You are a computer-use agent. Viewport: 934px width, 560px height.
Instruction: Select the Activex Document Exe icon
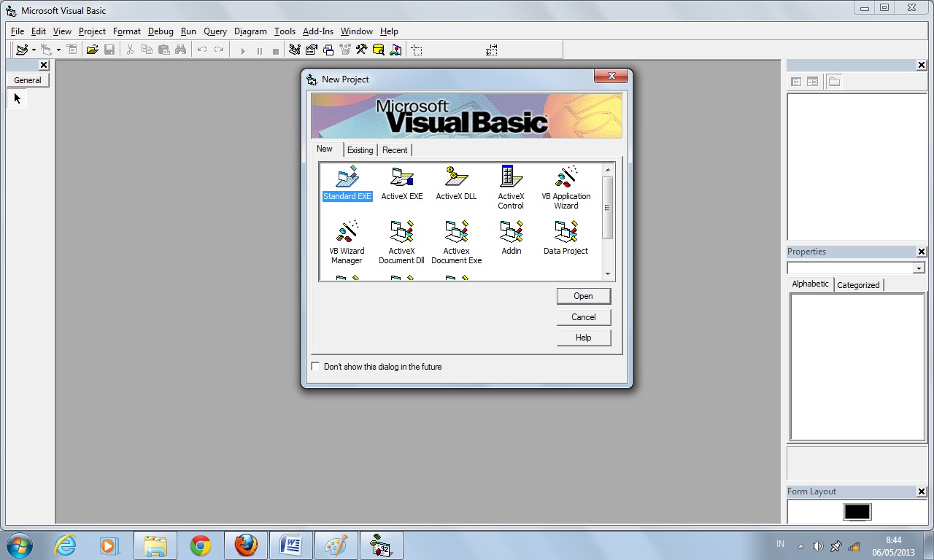pyautogui.click(x=457, y=242)
